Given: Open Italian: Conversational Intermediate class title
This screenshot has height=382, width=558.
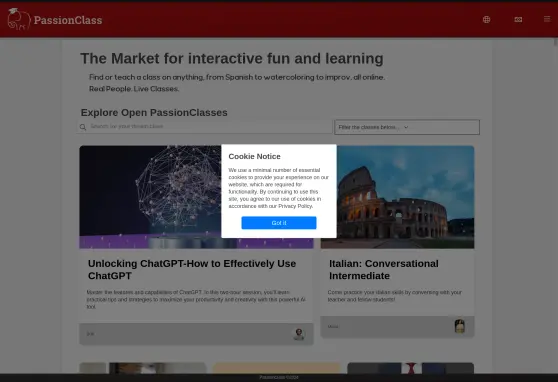Looking at the screenshot, I should (384, 270).
